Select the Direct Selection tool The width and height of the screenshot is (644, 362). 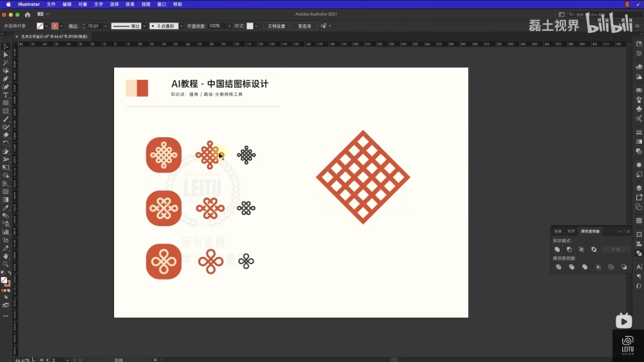[6, 55]
